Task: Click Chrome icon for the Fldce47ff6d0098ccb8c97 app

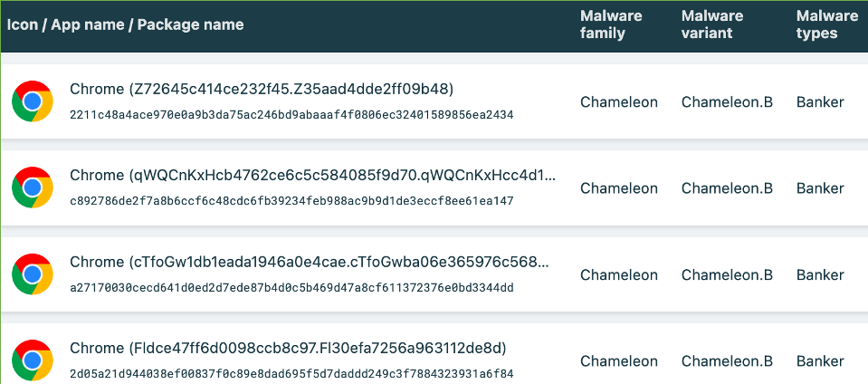Action: point(32,360)
